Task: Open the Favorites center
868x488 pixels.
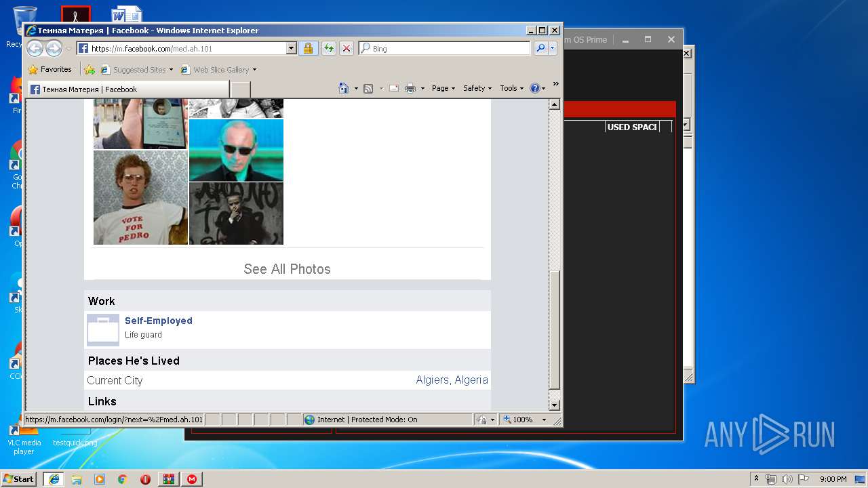Action: (50, 69)
